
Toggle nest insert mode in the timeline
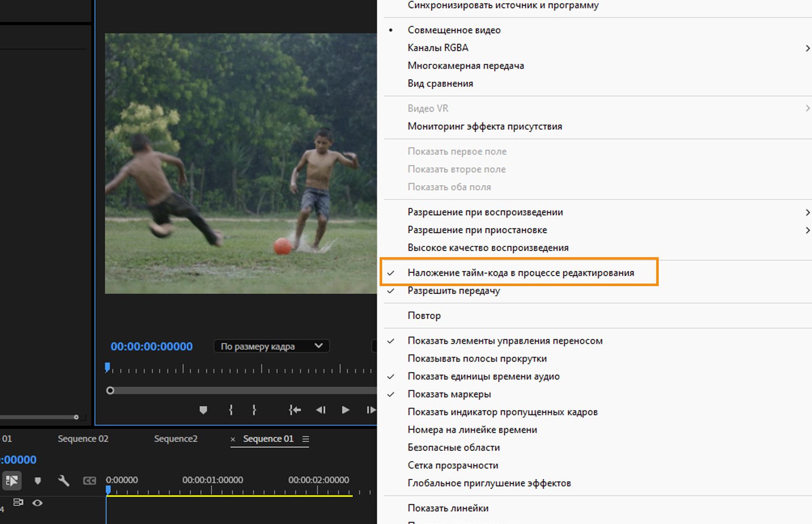(12, 480)
